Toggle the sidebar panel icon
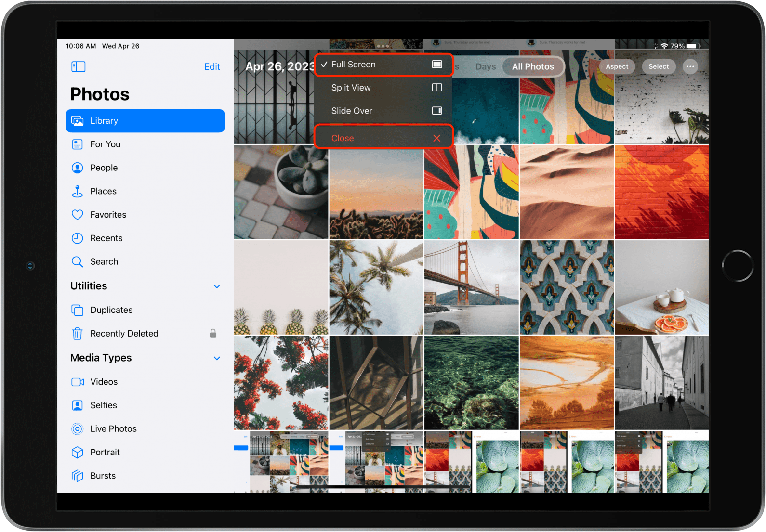Screen dimensions: 766x532 point(78,67)
